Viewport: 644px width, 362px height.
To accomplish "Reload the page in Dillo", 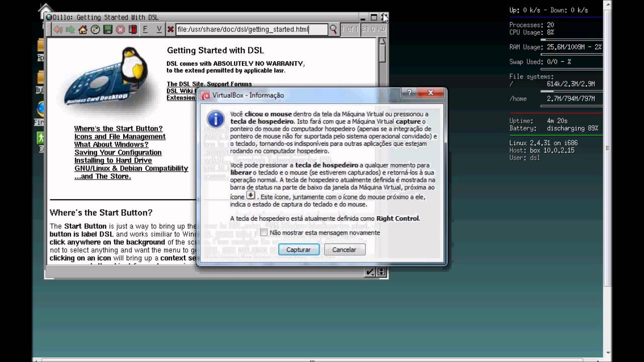I will tap(96, 30).
